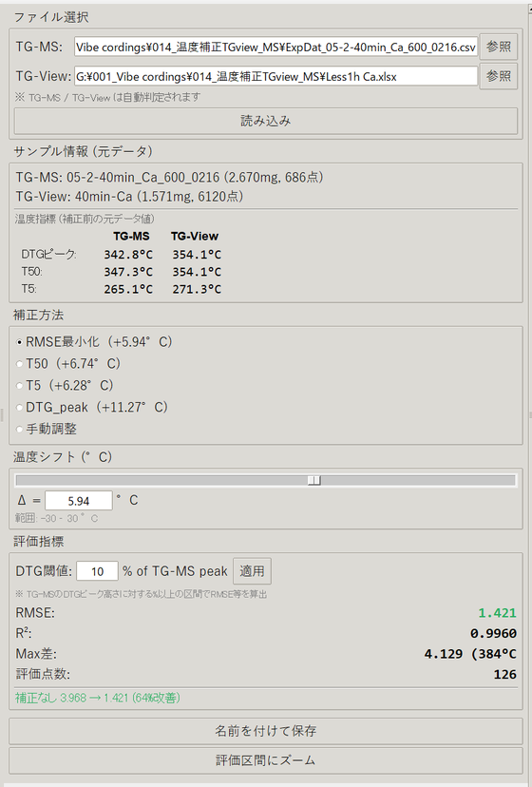Click the TG-View file path field
This screenshot has width=532, height=787.
pos(275,77)
